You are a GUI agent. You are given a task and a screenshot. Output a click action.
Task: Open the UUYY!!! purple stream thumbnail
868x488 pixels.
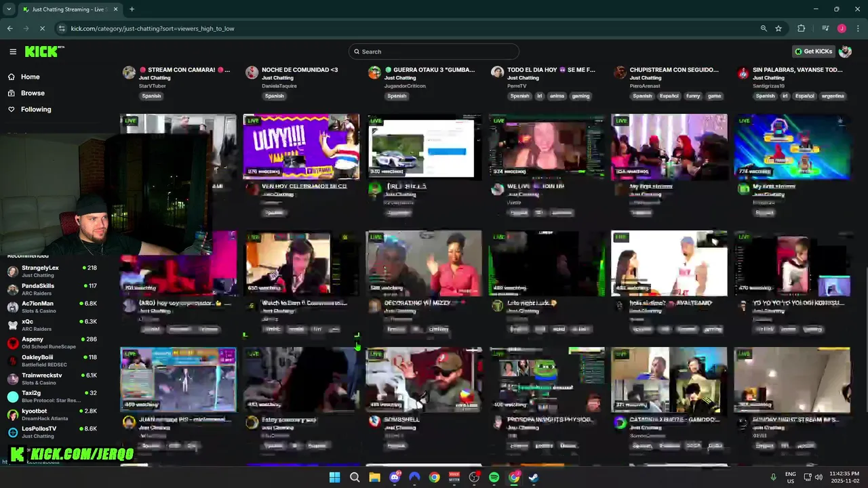(x=301, y=146)
